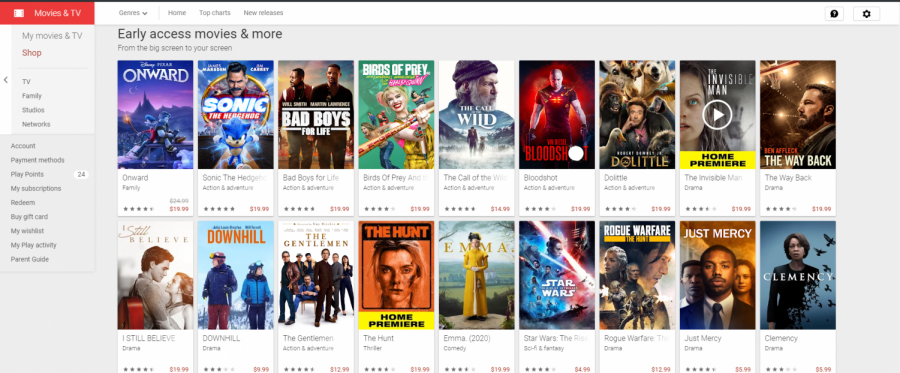
Task: Open Networks in the sidebar
Action: tap(36, 124)
